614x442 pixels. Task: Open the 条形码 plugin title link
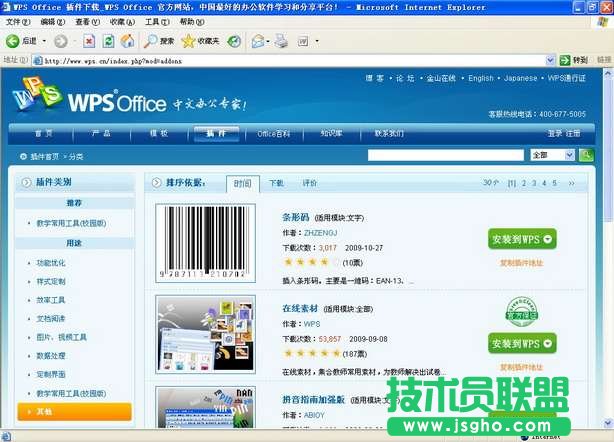click(x=296, y=217)
